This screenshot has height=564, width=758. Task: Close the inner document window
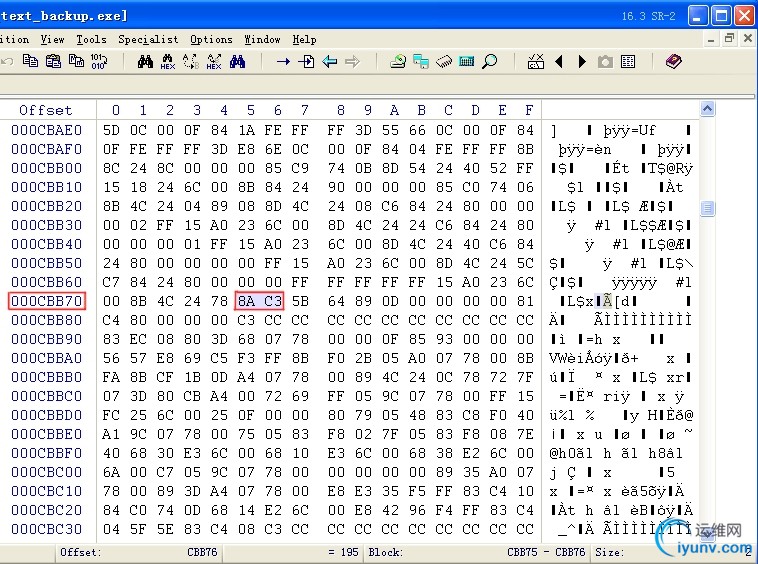748,39
